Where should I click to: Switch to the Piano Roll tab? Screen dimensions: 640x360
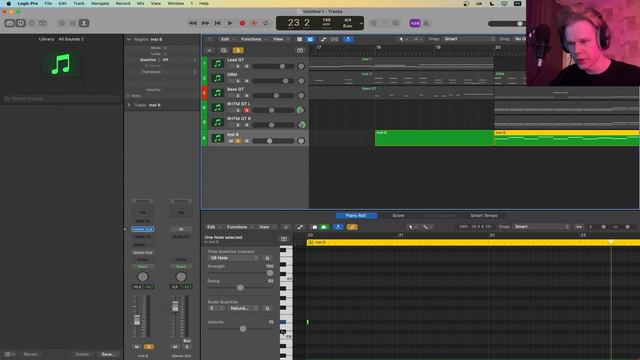[356, 216]
